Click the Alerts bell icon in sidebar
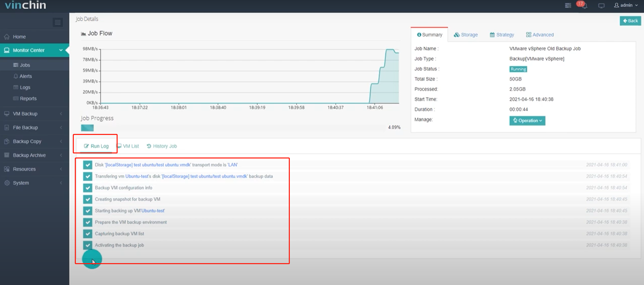Screen dimensions: 644x285 click(16, 76)
